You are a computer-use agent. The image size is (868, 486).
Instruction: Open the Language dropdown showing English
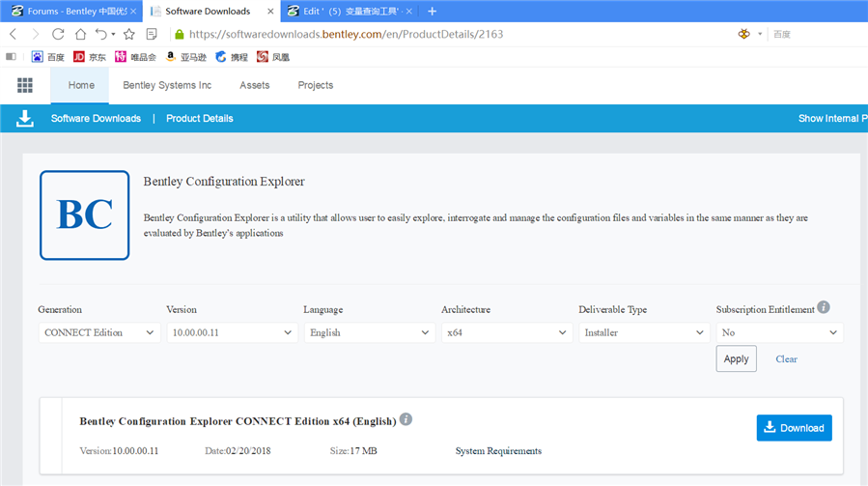click(x=369, y=332)
